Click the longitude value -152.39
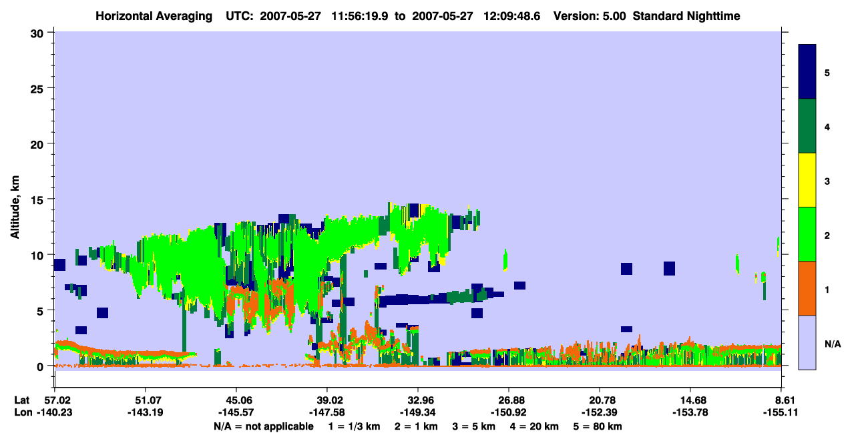Screen dimensions: 868x445 600,413
